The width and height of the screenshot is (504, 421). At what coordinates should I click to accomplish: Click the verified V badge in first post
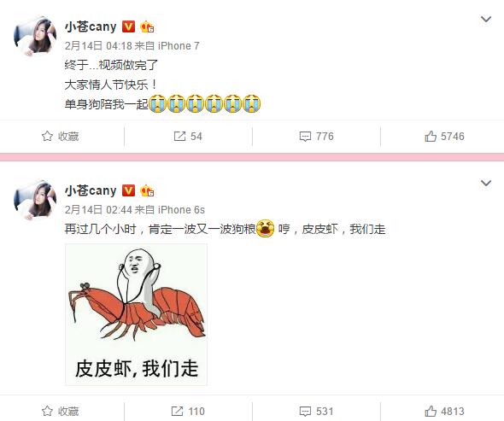click(128, 26)
